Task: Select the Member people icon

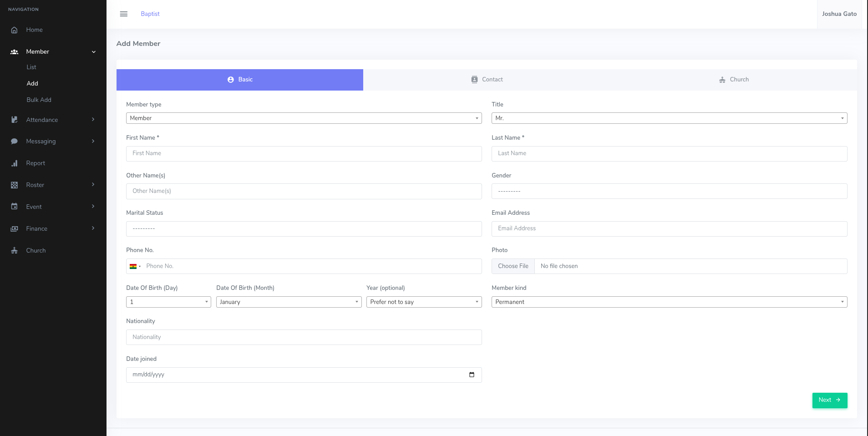Action: click(14, 51)
